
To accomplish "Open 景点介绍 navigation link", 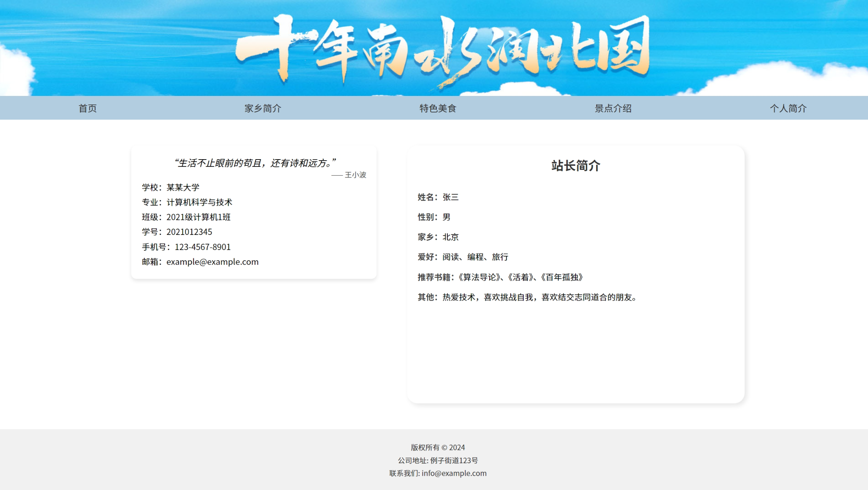I will tap(613, 108).
